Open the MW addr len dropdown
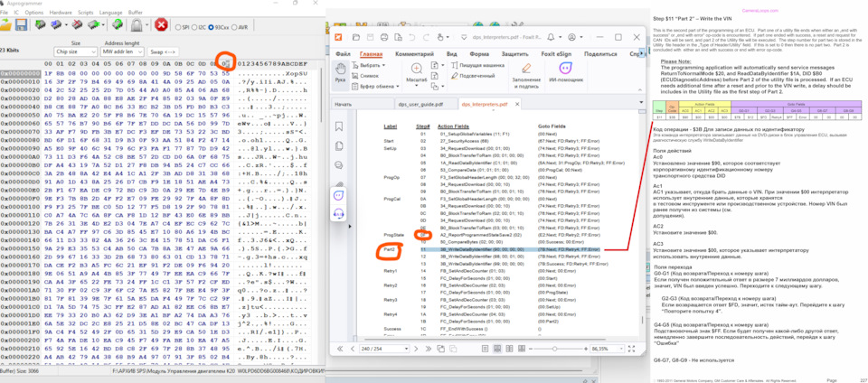Viewport: 868px width, 383px height. click(122, 51)
